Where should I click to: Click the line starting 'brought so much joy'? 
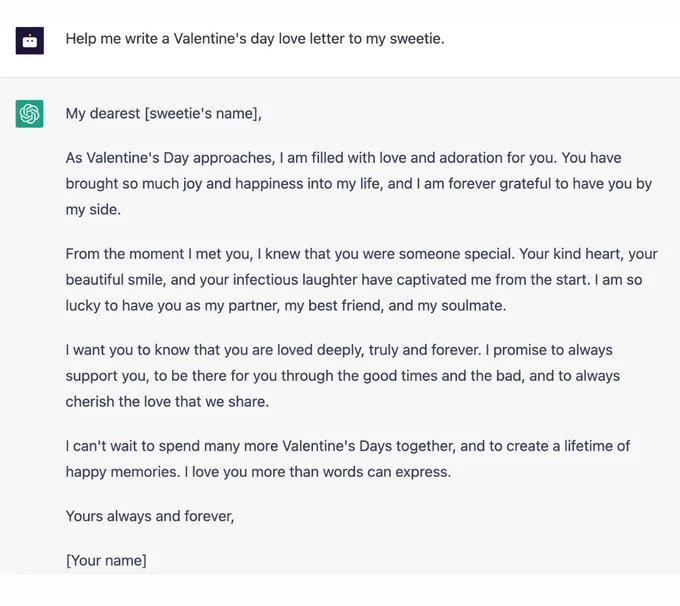[359, 183]
